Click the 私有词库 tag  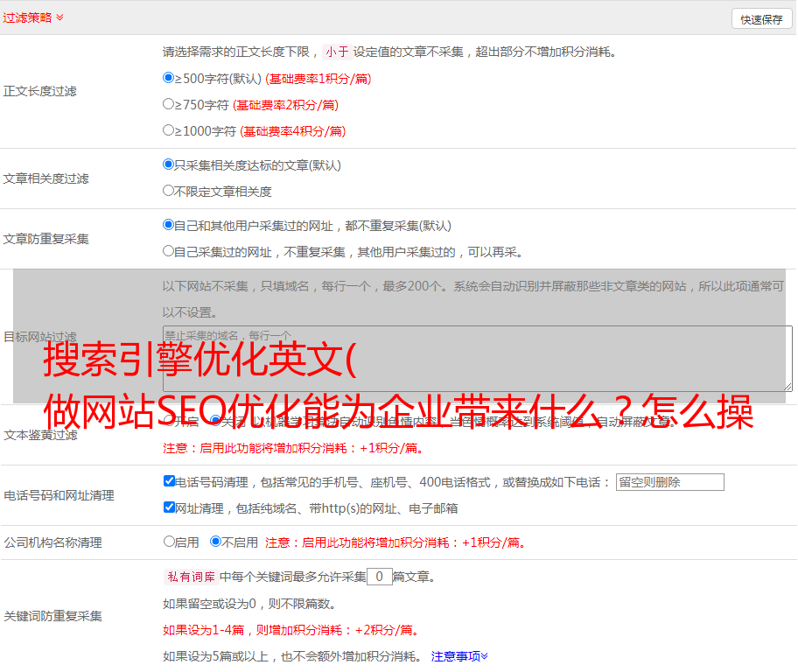pos(192,577)
